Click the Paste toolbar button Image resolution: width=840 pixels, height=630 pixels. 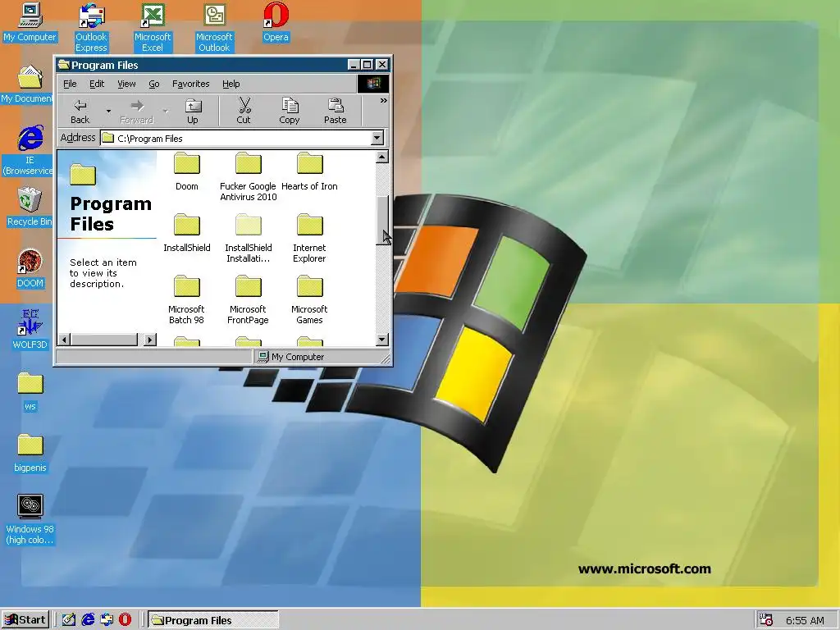(336, 112)
